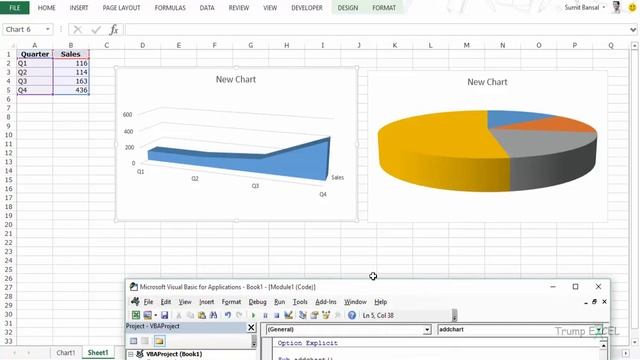Click the VBAProject (Book1) tree item
Image resolution: width=640 pixels, height=360 pixels.
(174, 354)
